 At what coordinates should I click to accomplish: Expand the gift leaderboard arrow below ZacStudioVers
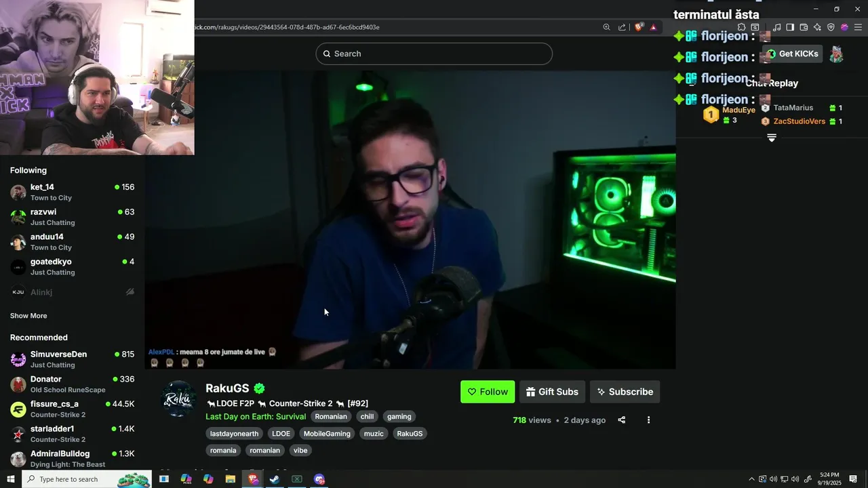click(772, 138)
